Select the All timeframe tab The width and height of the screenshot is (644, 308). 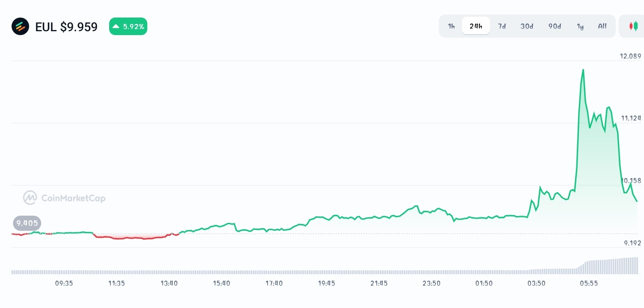point(602,26)
